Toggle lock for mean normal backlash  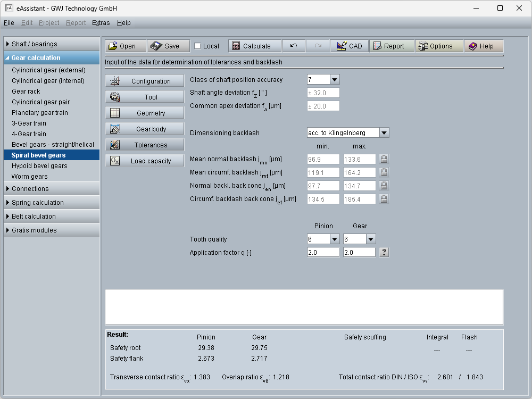point(384,159)
